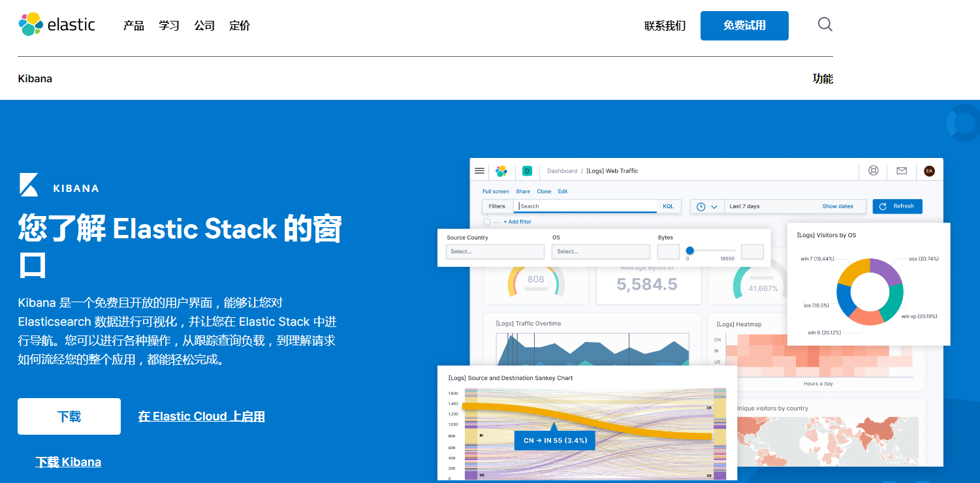The height and width of the screenshot is (483, 980).
Task: Select the 功能 sub-navigation item
Action: tap(823, 78)
